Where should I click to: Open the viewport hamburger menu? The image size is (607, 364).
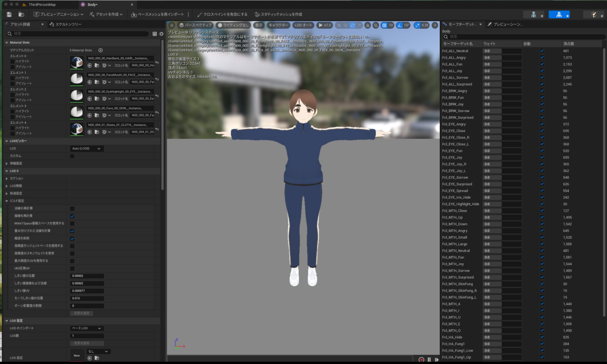(172, 25)
